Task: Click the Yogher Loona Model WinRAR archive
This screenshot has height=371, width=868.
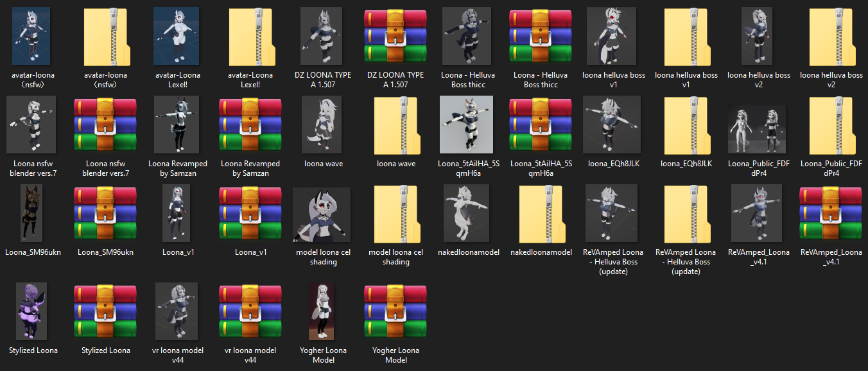Action: pos(395,311)
